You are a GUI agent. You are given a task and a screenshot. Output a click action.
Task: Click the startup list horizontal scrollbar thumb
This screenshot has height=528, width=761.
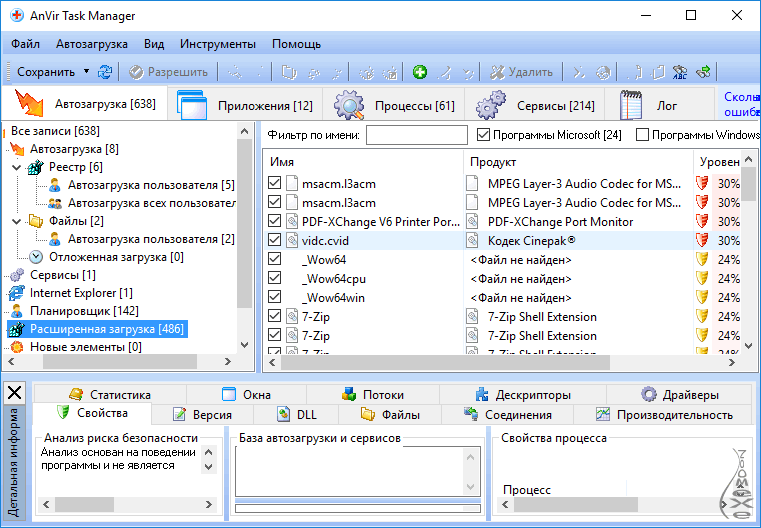coord(445,362)
